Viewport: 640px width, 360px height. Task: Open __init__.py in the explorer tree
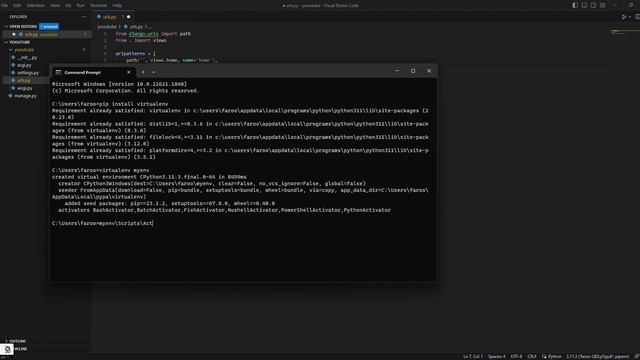[x=27, y=58]
